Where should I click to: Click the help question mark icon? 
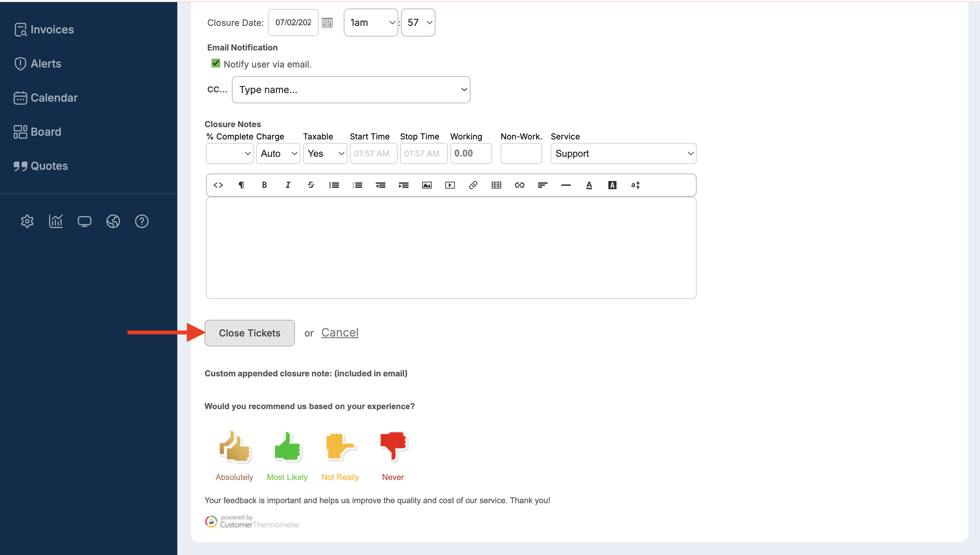142,221
